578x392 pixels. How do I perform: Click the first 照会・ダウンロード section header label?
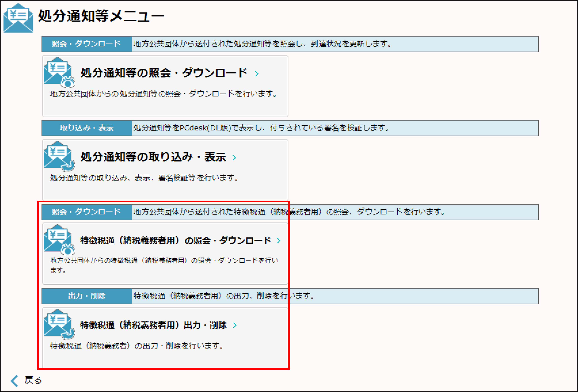tap(87, 44)
